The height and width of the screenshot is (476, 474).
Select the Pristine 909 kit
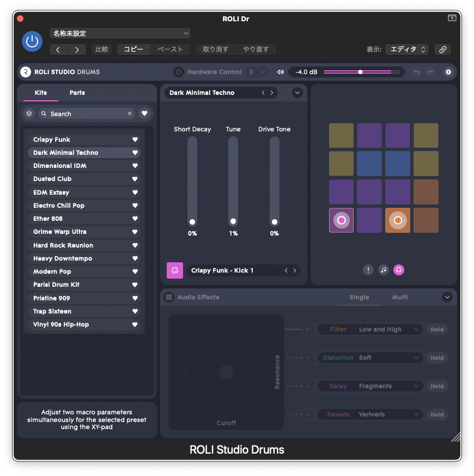[52, 298]
